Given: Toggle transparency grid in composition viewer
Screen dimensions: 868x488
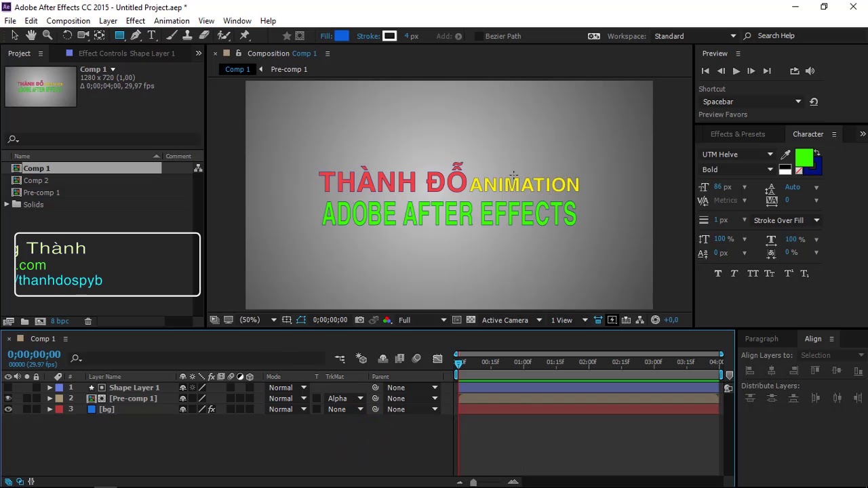Looking at the screenshot, I should (x=471, y=320).
